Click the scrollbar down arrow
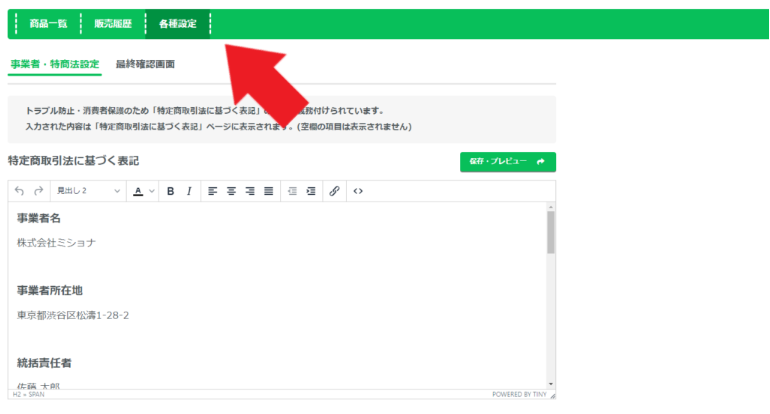 pos(550,384)
